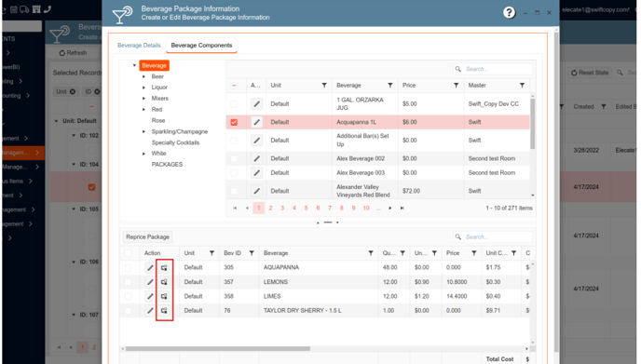Filter the upper grid Beverage column

click(390, 86)
